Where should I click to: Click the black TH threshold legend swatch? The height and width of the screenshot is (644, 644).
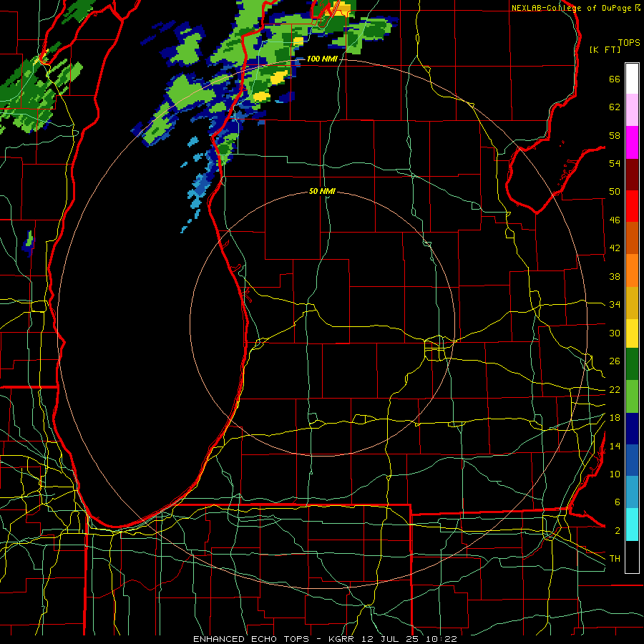click(632, 557)
